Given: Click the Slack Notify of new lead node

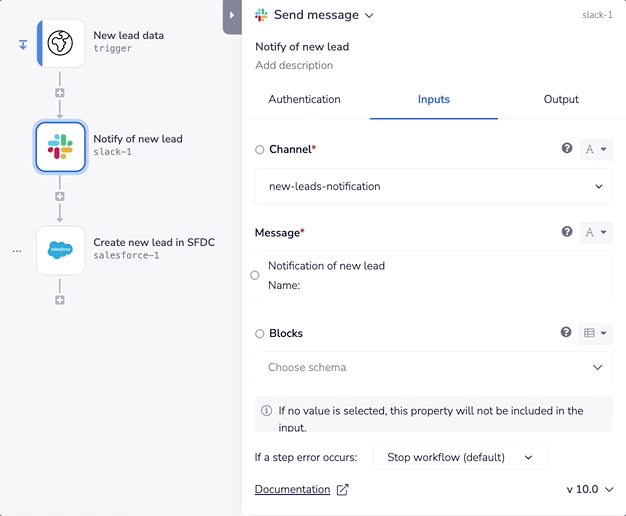Looking at the screenshot, I should (x=60, y=147).
